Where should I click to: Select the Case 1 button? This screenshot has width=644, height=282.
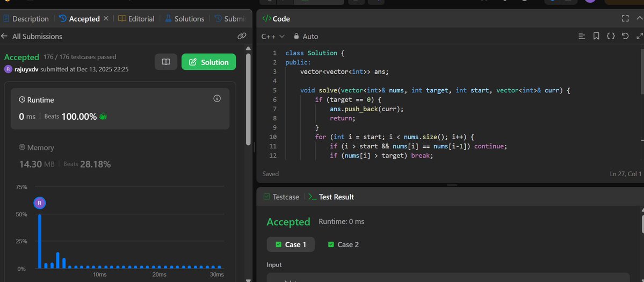point(291,244)
